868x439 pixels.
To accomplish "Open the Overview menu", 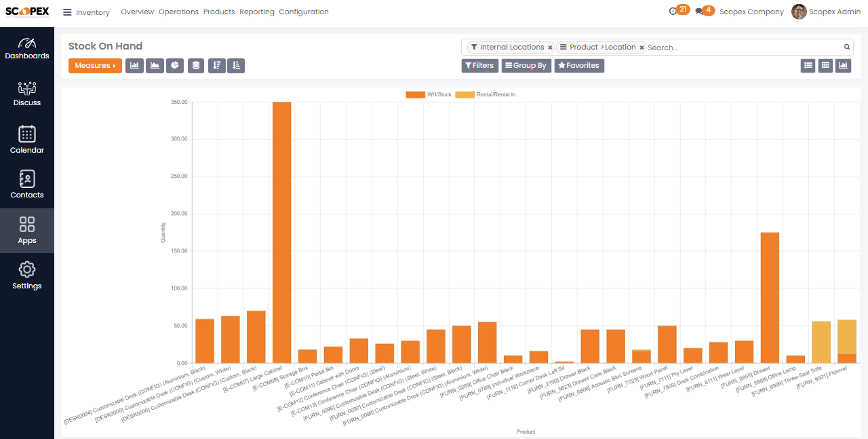I will 138,12.
